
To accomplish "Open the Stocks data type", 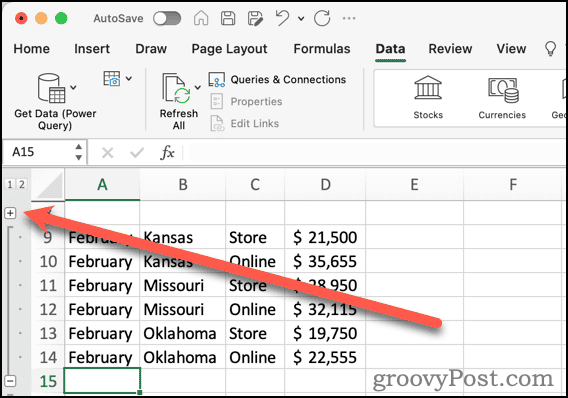I will point(428,97).
